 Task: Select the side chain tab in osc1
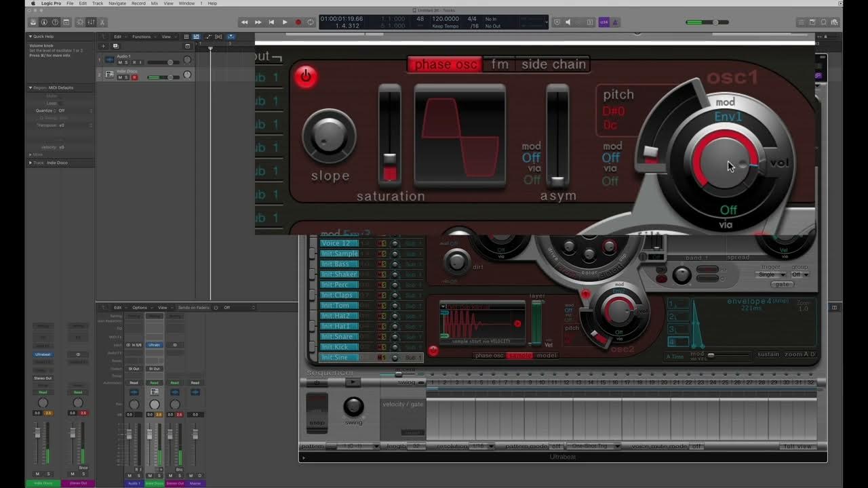coord(553,64)
